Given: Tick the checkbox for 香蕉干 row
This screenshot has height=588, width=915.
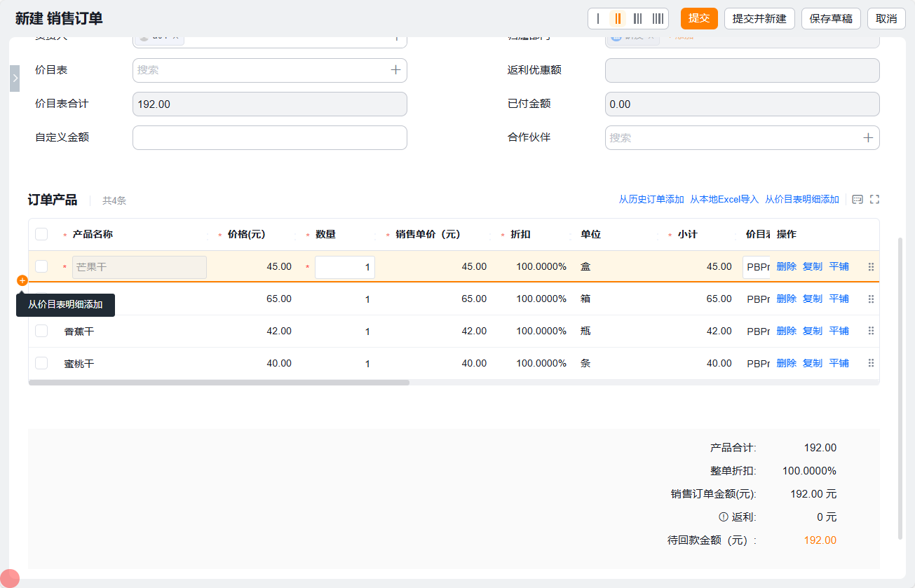Looking at the screenshot, I should 41,331.
